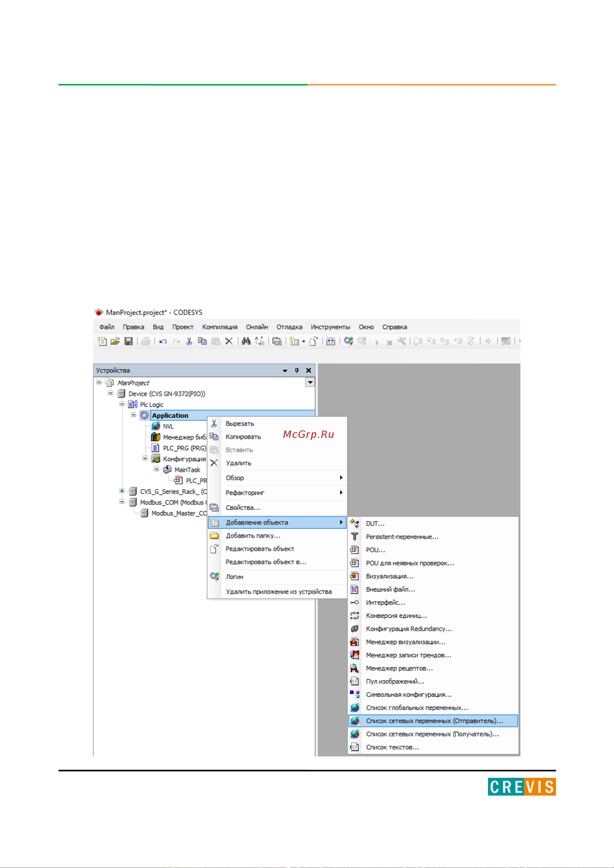
Task: Click the Delete X toolbar icon
Action: click(x=229, y=341)
